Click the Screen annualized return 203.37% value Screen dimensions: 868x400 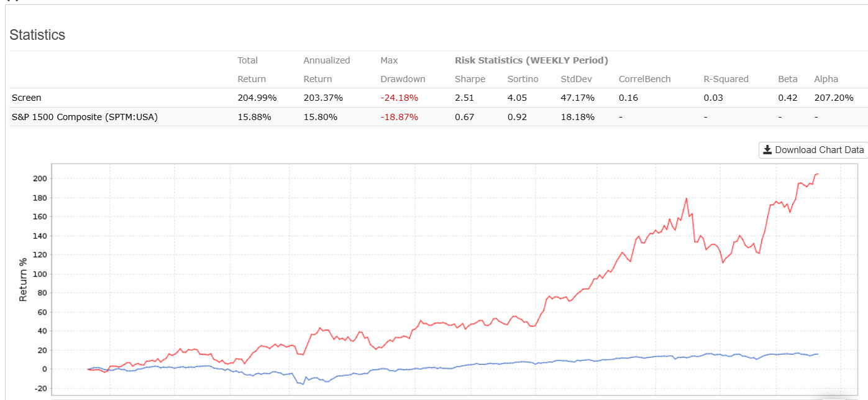323,98
